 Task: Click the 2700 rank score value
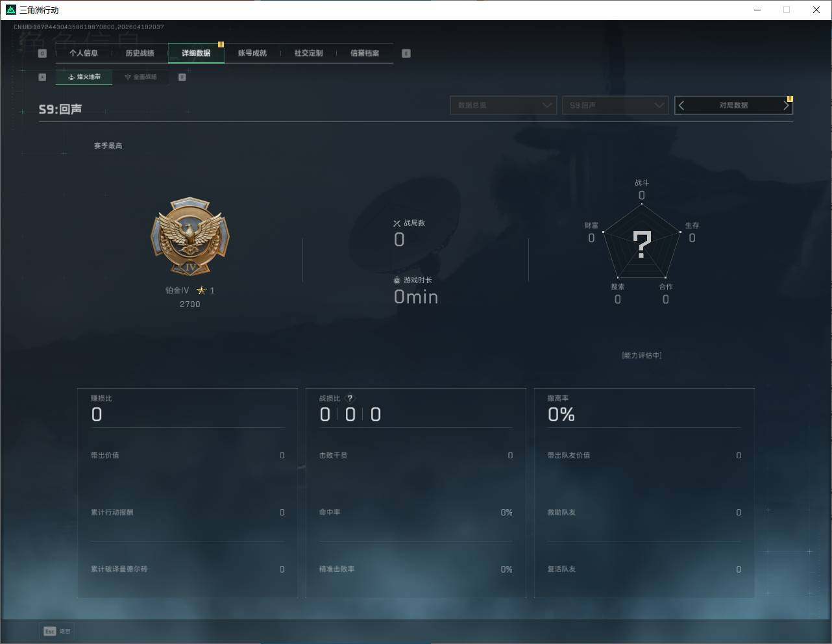tap(190, 304)
